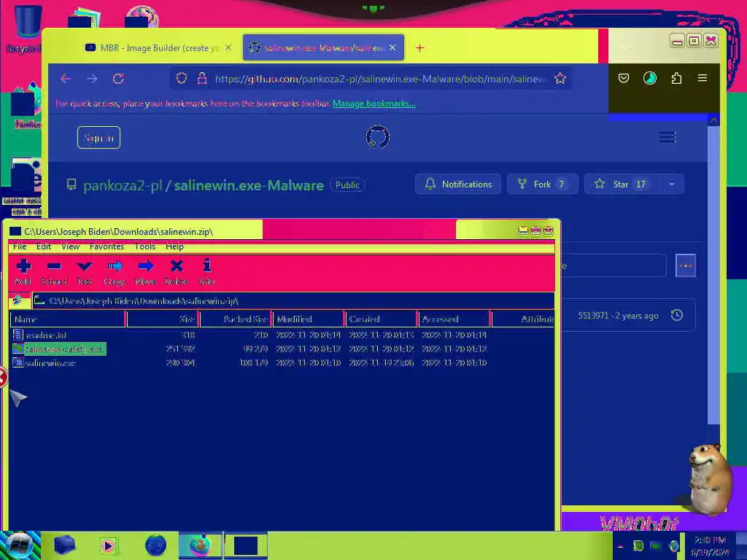Open the GitHub page hamburger menu
The image size is (747, 560).
pos(667,137)
